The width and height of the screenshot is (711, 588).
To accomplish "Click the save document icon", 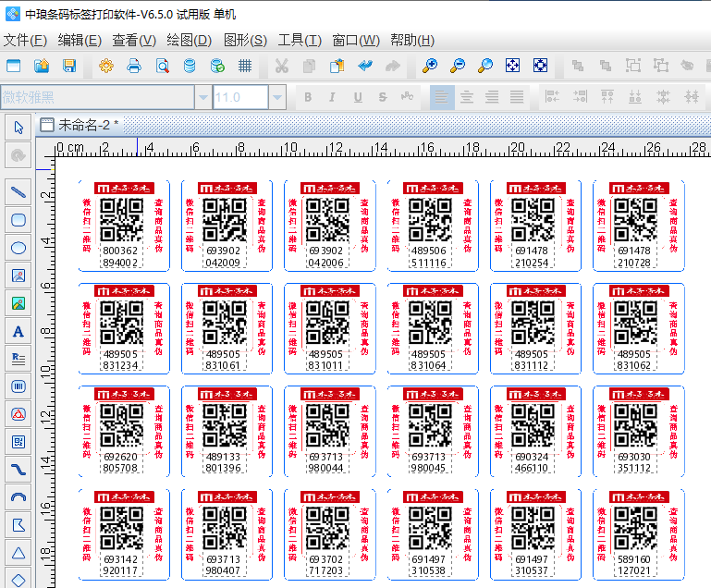I will [69, 66].
